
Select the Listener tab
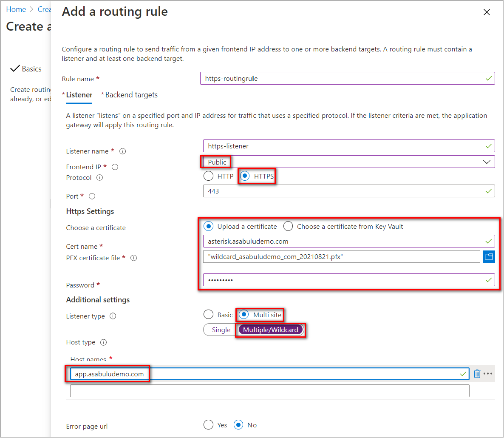click(79, 94)
